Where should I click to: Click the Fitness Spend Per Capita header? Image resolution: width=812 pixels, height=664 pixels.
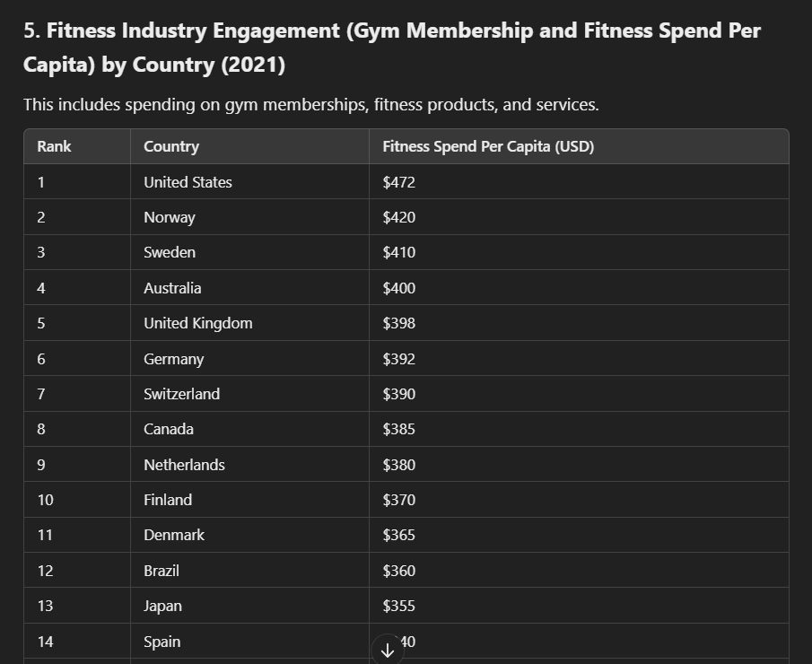click(x=488, y=146)
